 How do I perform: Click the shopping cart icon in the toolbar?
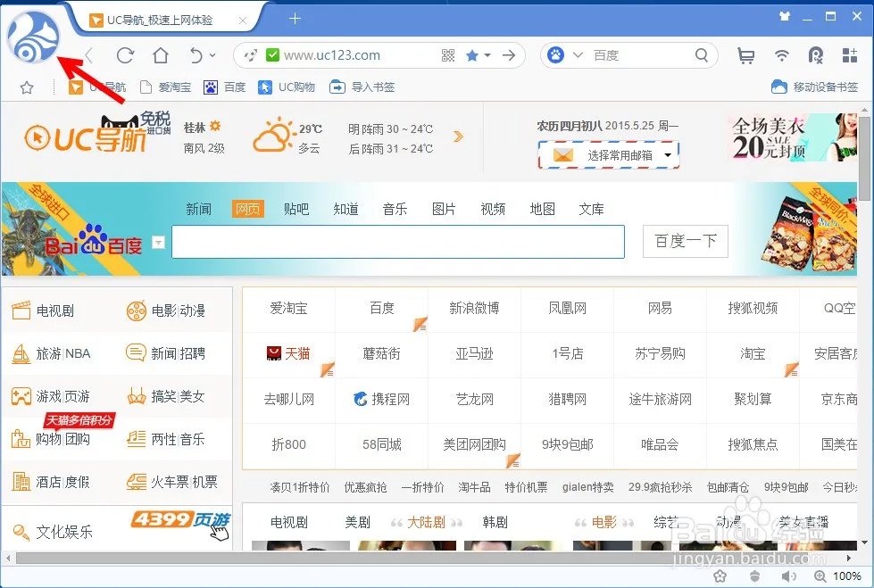tap(746, 55)
